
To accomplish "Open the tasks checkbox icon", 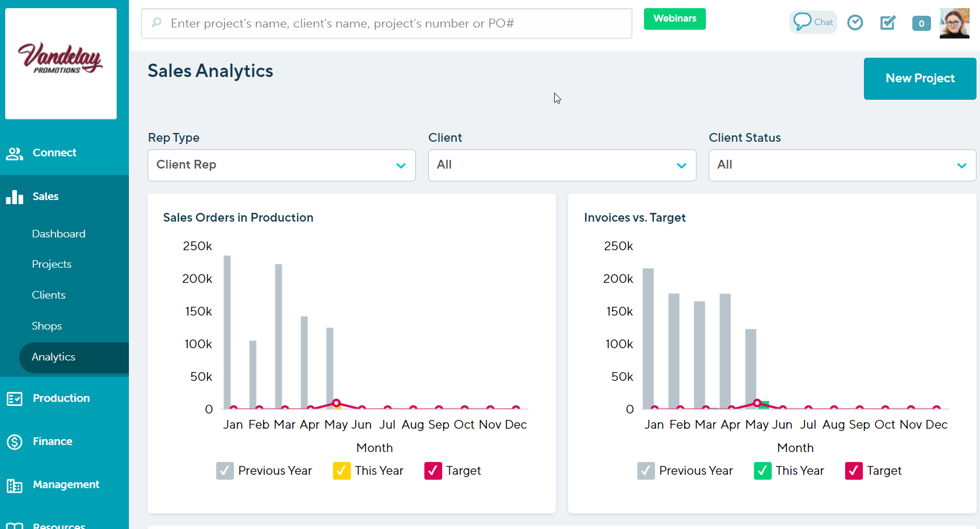I will coord(888,22).
